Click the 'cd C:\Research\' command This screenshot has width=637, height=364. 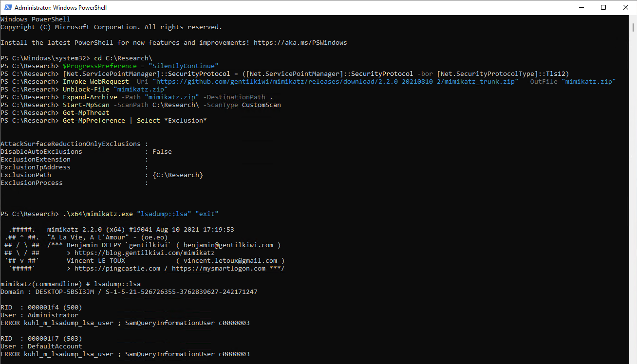[123, 58]
